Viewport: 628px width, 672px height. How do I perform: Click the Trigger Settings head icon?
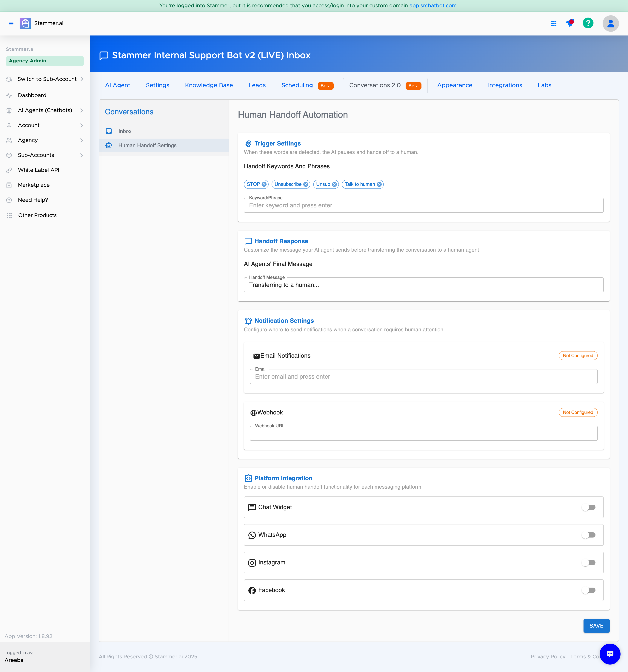pos(248,144)
